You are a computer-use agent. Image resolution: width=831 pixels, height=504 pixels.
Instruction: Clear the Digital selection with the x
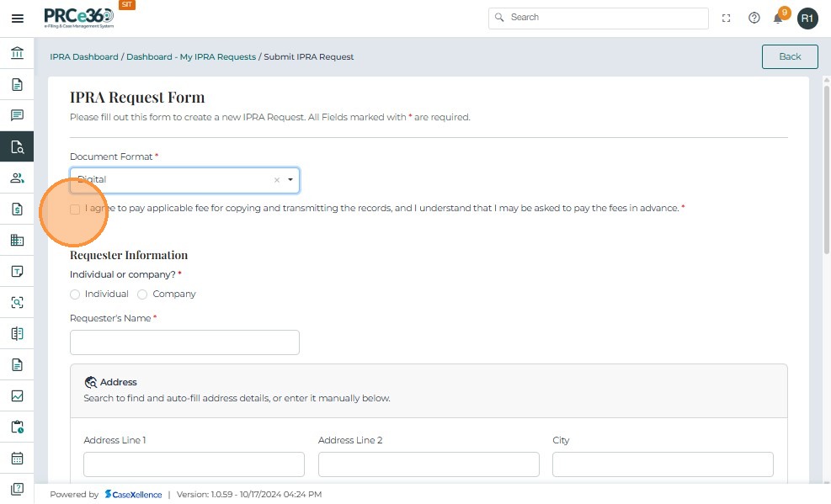(276, 180)
